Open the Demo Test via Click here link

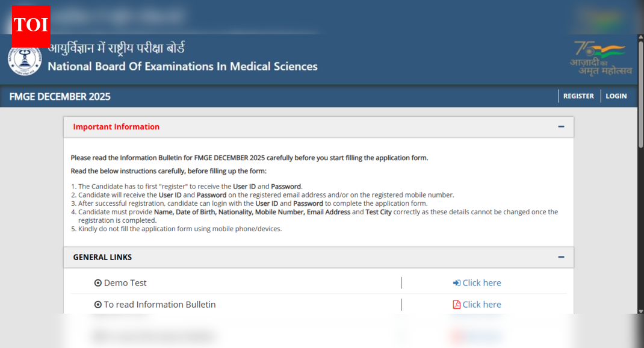482,282
